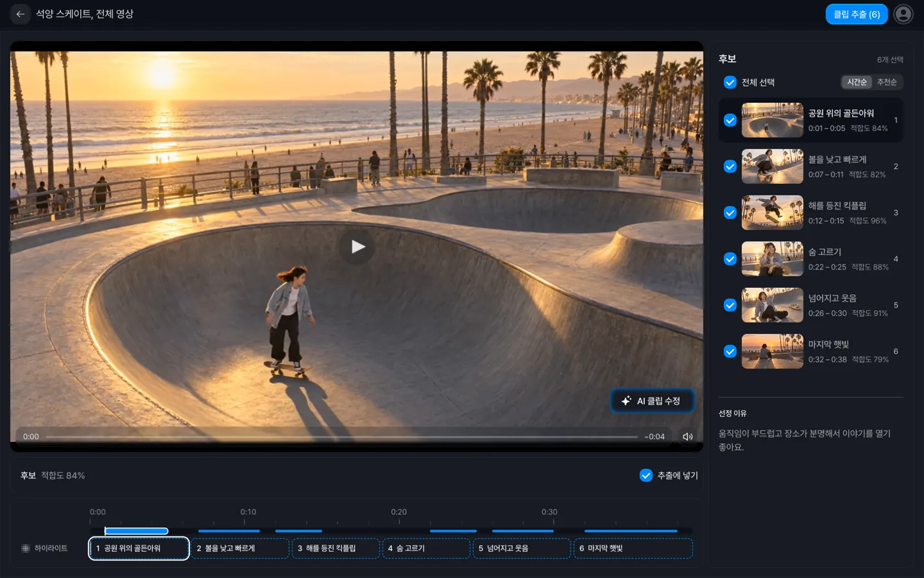Open thumbnail of 넘어지고 웃음
Screen dimensions: 924x578
coord(773,305)
